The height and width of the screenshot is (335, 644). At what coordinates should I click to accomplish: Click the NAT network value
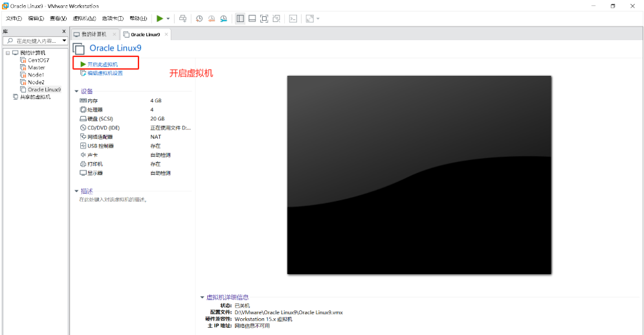pos(156,137)
